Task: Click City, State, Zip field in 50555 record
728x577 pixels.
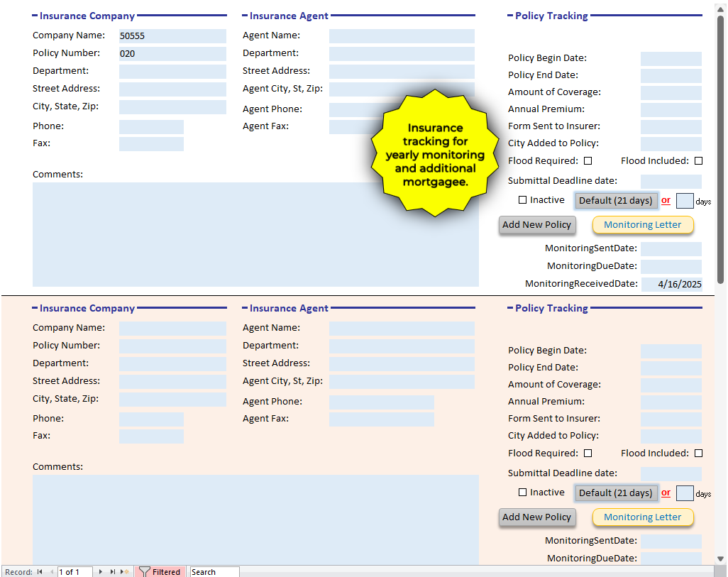Action: pyautogui.click(x=172, y=107)
